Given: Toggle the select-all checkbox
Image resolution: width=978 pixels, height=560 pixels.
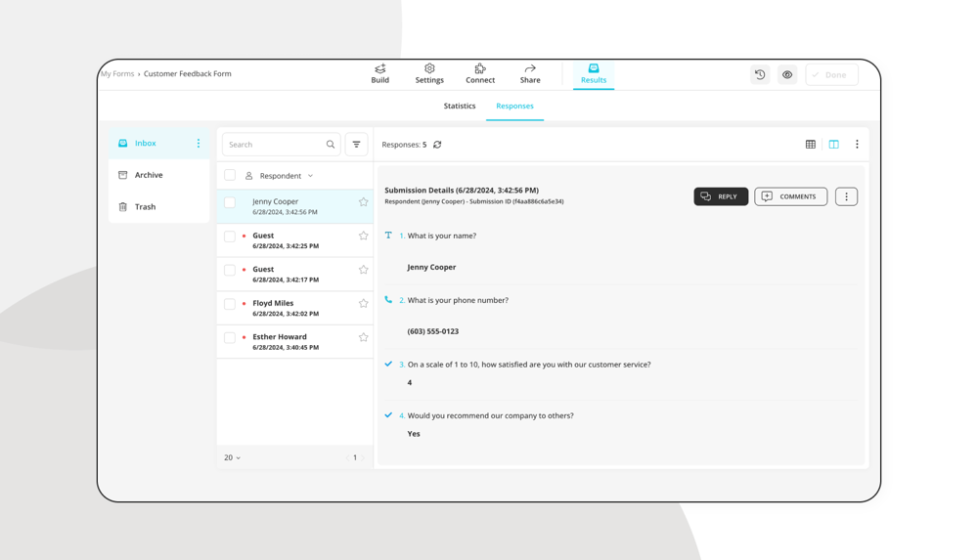Looking at the screenshot, I should (230, 176).
